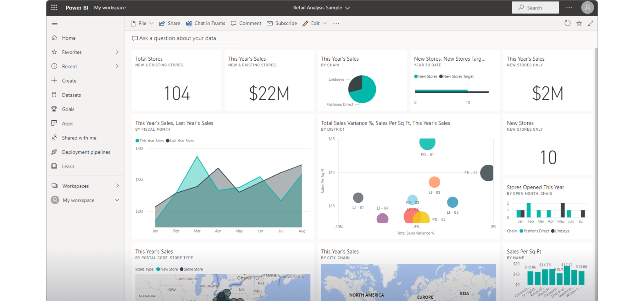The image size is (644, 301).
Task: Go to Home in sidebar
Action: click(69, 38)
